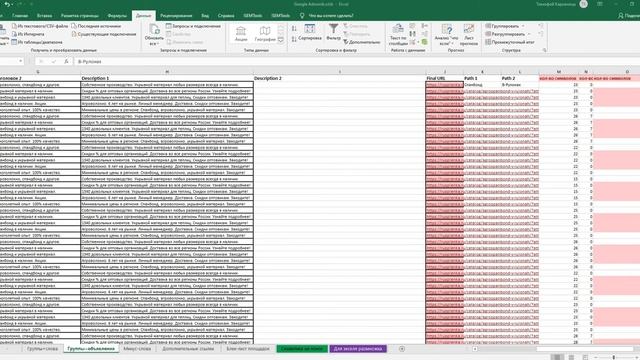The width and height of the screenshot is (640, 360).
Task: Click 'Промежуточный итог' subtotal
Action: 510,42
